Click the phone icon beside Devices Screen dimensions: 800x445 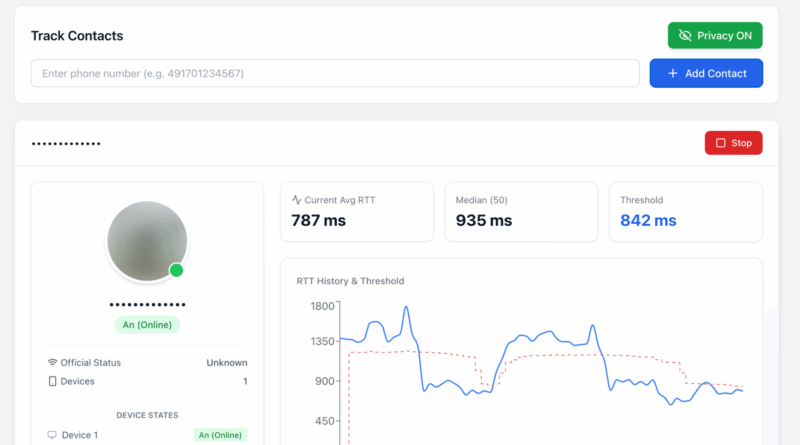pos(53,381)
